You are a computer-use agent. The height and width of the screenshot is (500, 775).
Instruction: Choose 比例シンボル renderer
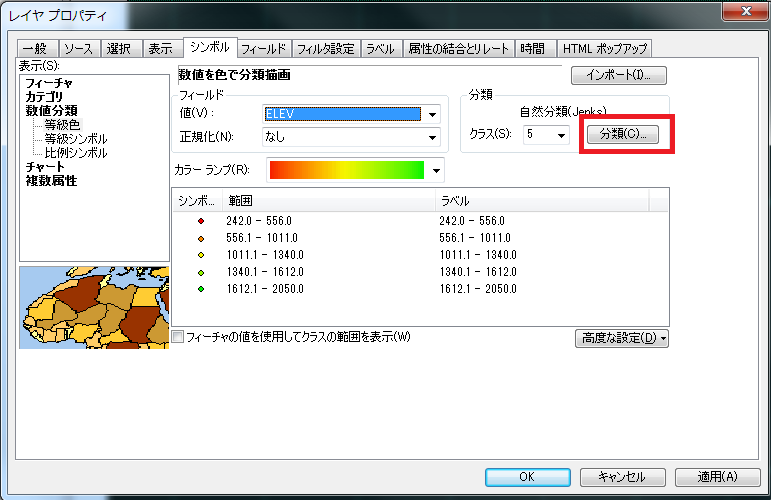tap(76, 153)
